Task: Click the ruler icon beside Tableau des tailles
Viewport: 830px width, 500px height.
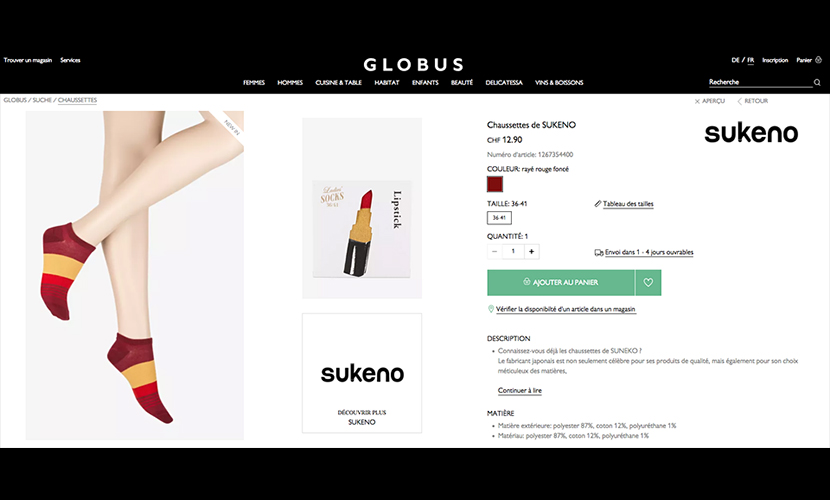Action: (x=598, y=204)
